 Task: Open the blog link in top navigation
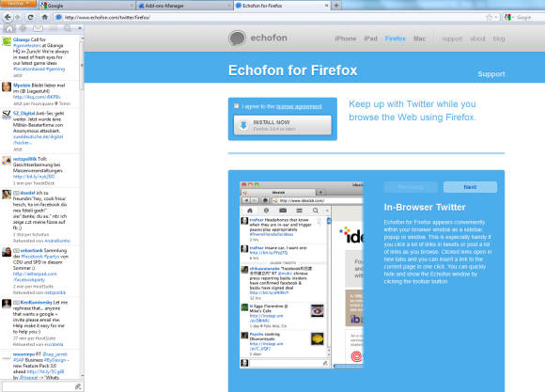[499, 39]
